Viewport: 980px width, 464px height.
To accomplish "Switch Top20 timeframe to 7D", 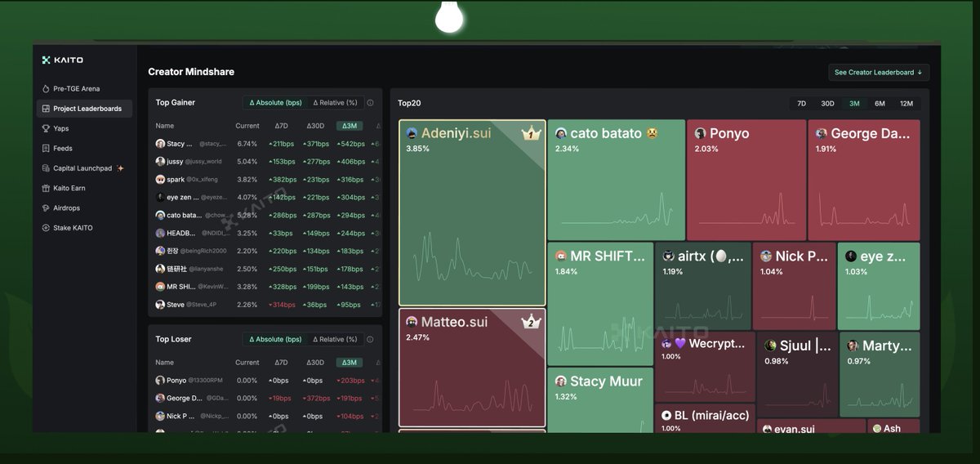I will [802, 104].
